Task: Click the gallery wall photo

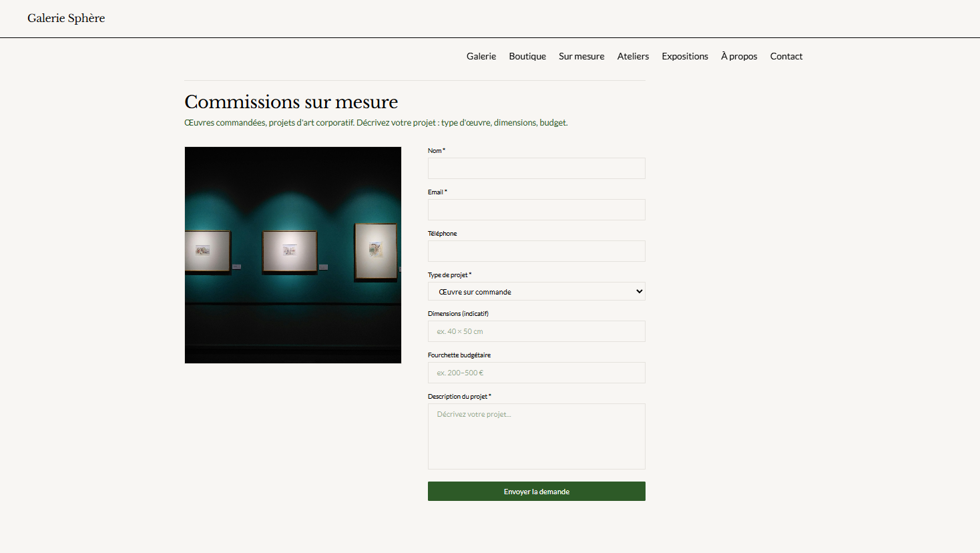Action: [x=292, y=254]
